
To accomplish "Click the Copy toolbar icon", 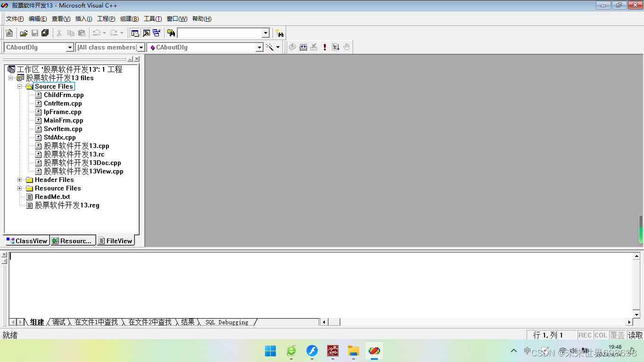I will pos(71,33).
